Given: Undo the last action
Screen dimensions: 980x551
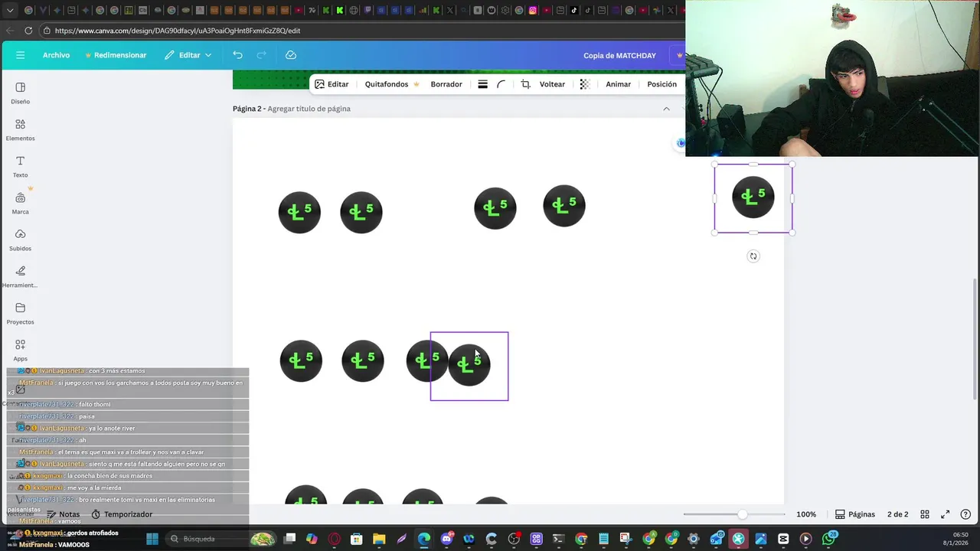Looking at the screenshot, I should pos(237,55).
